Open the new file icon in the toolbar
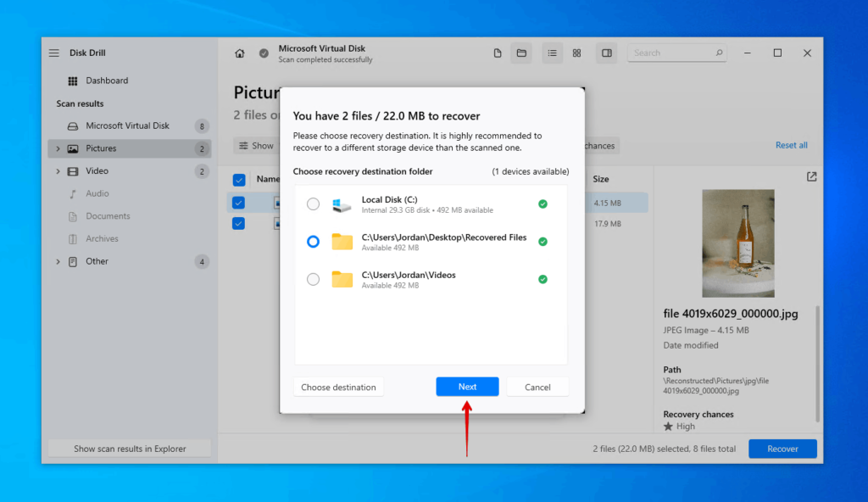 point(498,53)
